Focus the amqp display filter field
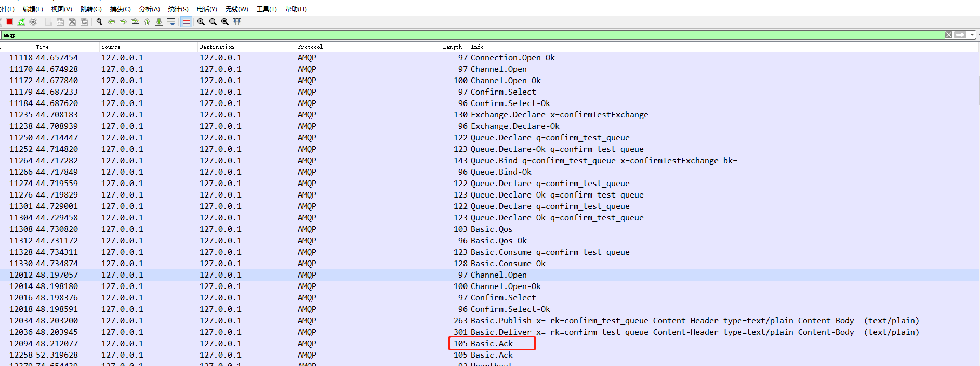 point(473,35)
